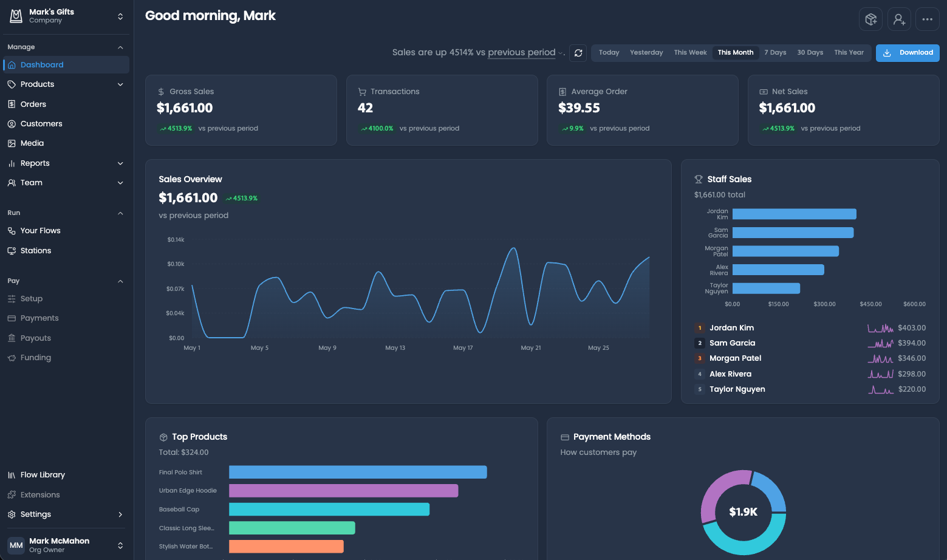This screenshot has width=947, height=560.
Task: Open the Mark's Gifts company switcher
Action: [x=66, y=16]
